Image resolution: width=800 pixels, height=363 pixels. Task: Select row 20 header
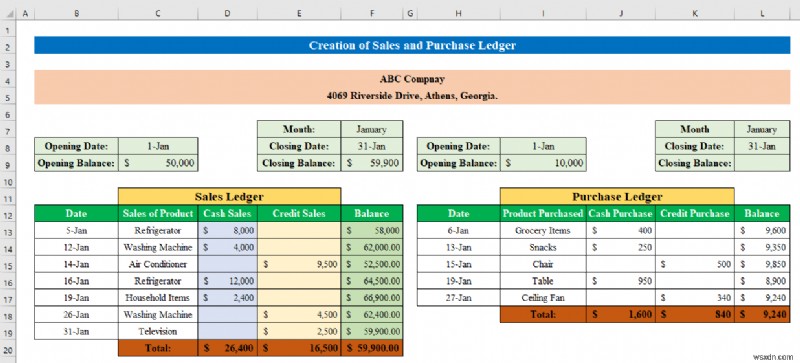click(x=8, y=349)
